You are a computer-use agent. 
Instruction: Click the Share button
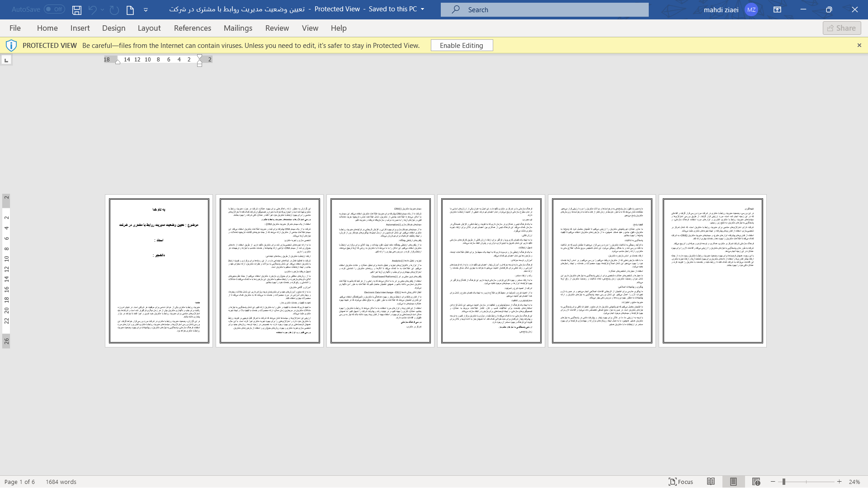[x=842, y=28]
